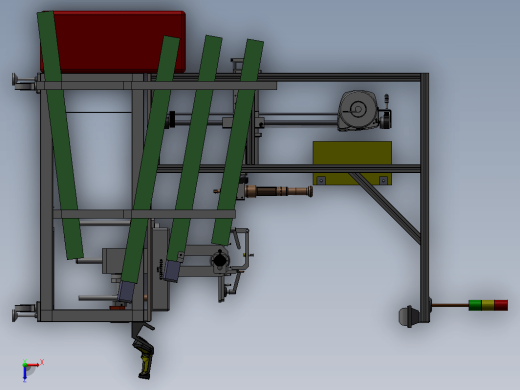Click the green segment of the signal tower
This screenshot has height=390, width=520.
[475, 305]
